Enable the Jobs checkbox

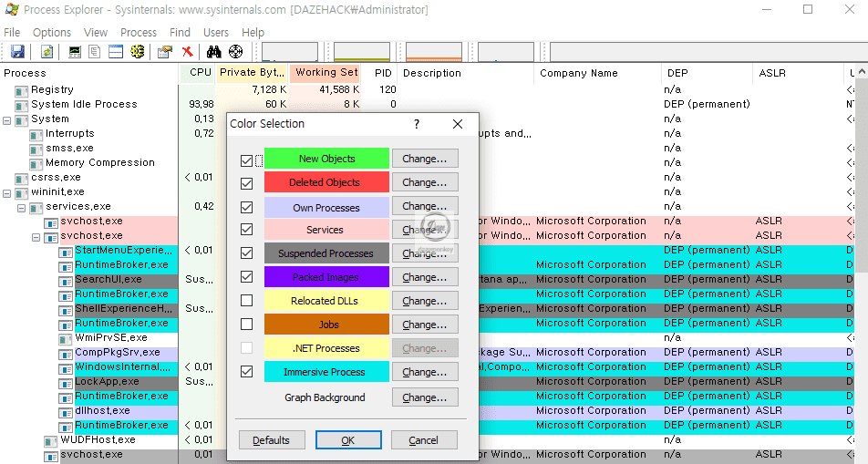click(247, 324)
